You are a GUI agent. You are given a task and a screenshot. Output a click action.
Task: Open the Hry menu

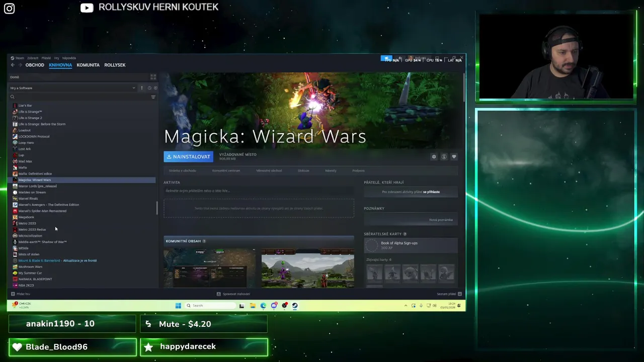56,58
